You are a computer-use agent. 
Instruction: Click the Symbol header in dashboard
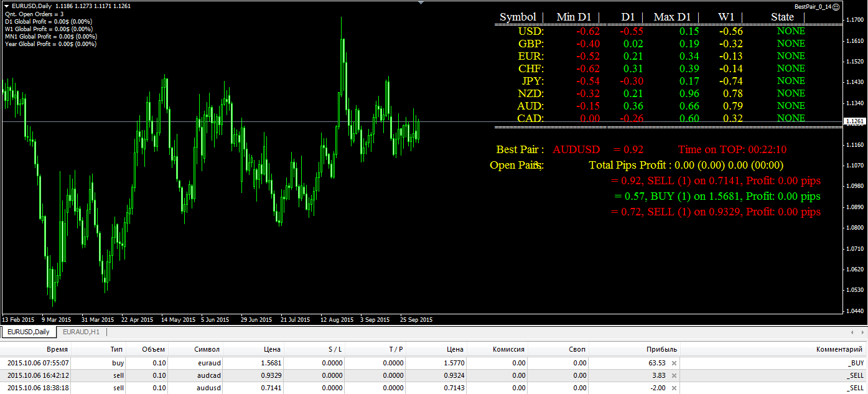[x=518, y=17]
